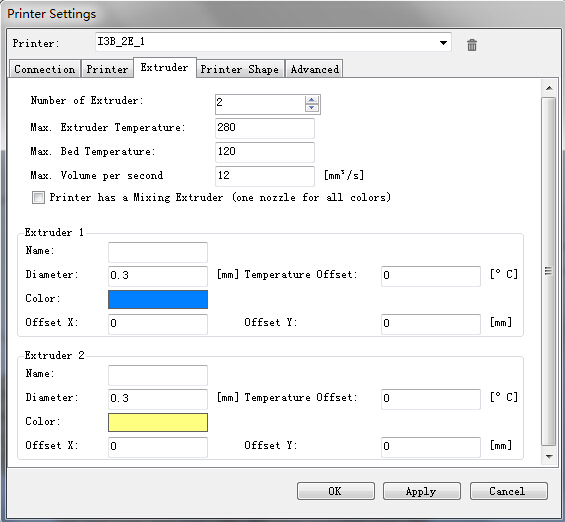Viewport: 565px width, 522px height.
Task: Click the Max. Extruder Temperature field
Action: click(x=265, y=128)
